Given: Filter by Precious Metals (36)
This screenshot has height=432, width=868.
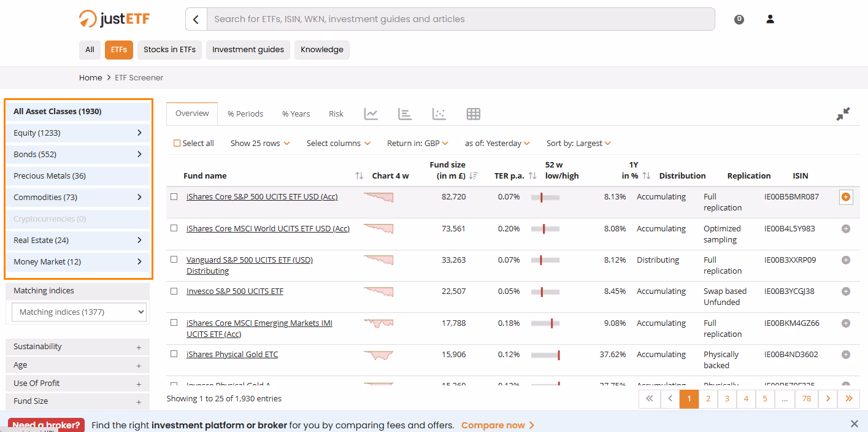Looking at the screenshot, I should coord(79,175).
